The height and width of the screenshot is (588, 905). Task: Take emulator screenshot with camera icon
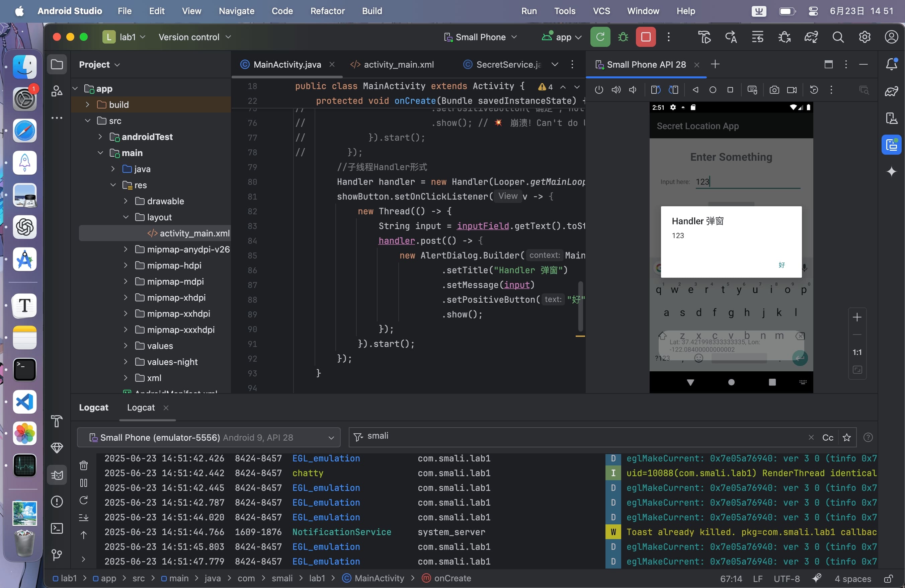pyautogui.click(x=774, y=90)
